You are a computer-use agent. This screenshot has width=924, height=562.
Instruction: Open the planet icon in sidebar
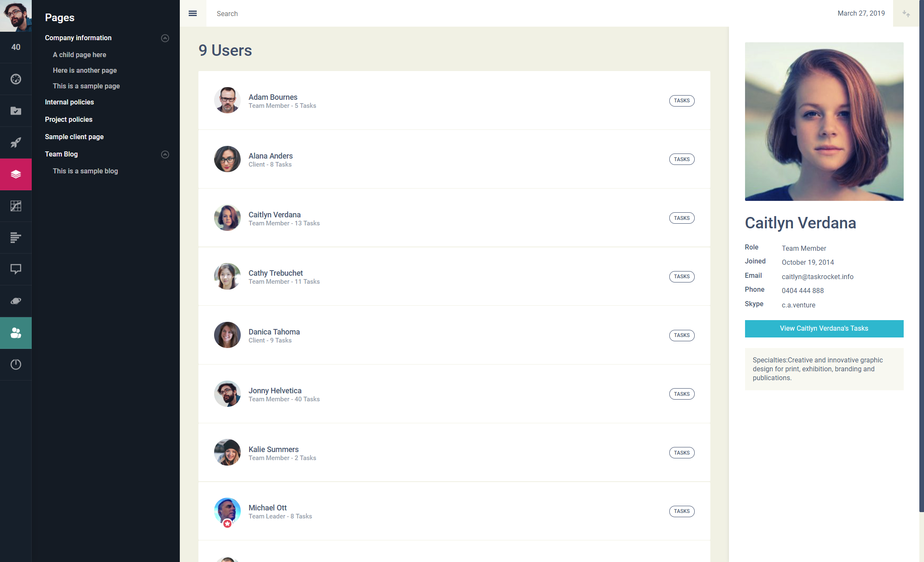[16, 301]
